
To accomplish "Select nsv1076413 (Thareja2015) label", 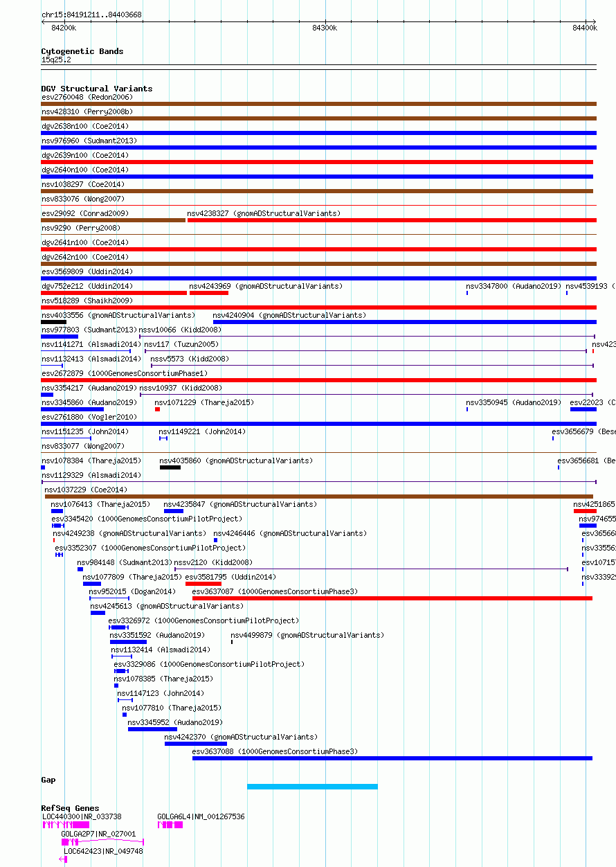I will click(x=100, y=504).
